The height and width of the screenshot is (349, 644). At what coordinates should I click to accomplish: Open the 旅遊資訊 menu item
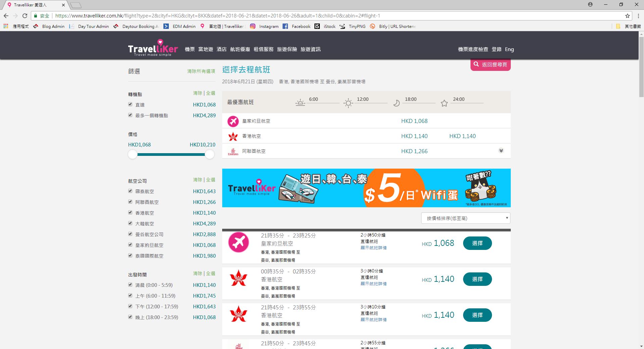(x=310, y=49)
